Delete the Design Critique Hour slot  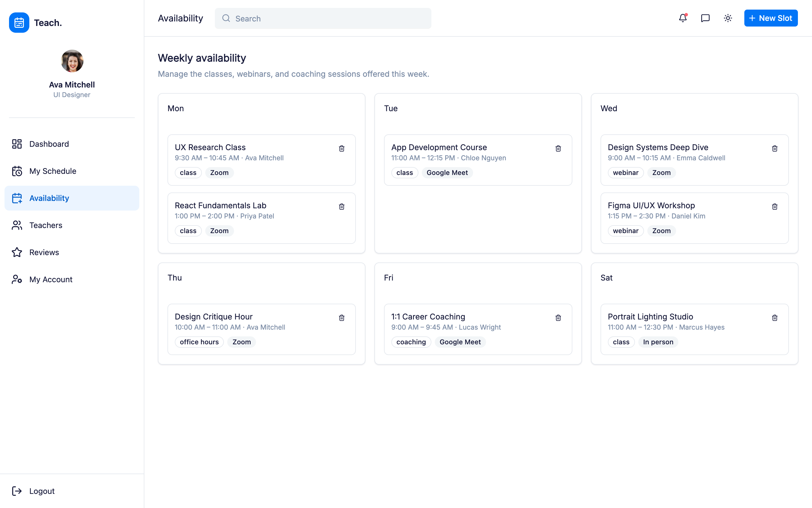tap(342, 318)
